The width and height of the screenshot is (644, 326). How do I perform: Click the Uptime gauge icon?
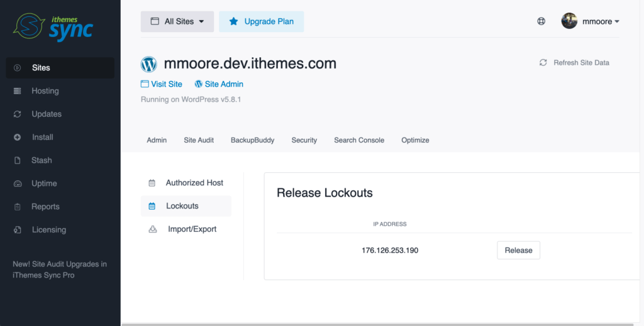pyautogui.click(x=17, y=183)
